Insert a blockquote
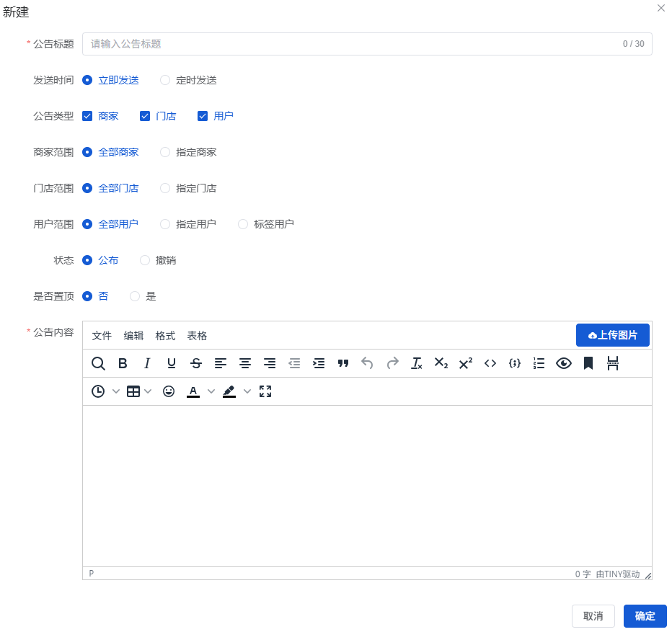This screenshot has width=672, height=632. coord(343,363)
